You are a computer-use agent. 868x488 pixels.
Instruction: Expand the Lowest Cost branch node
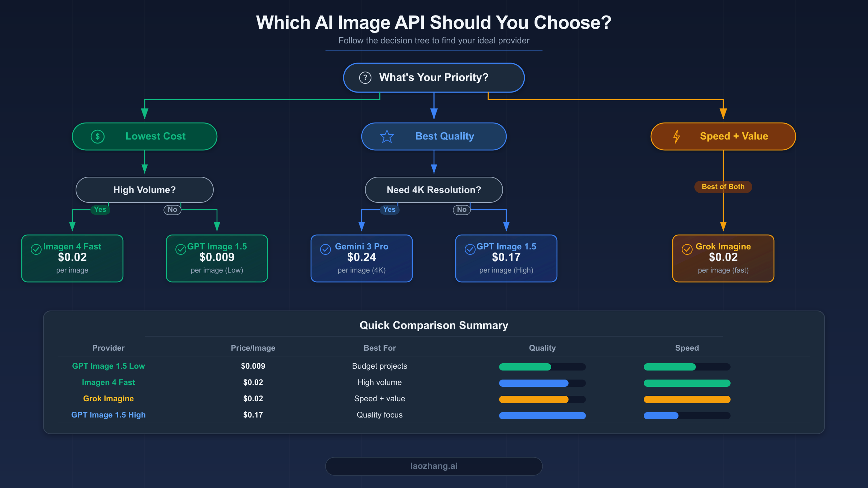[x=145, y=136]
